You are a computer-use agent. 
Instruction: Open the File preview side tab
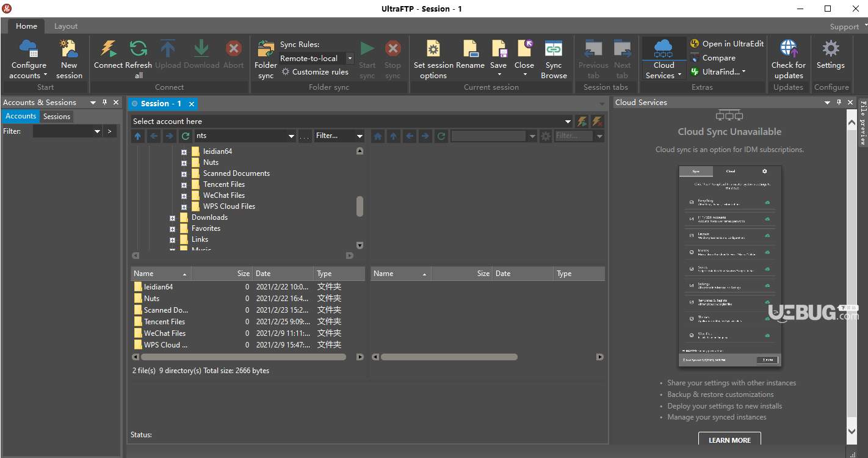(863, 122)
